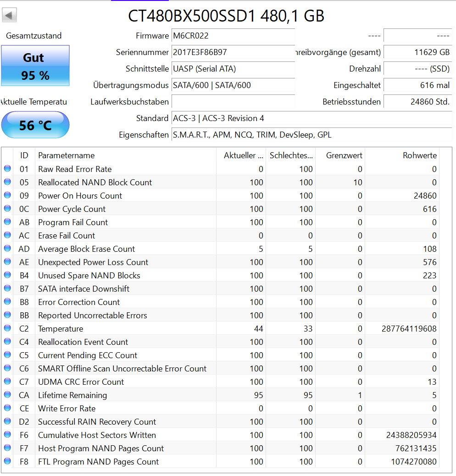Click status dot of Lifetime Remaining

tap(8, 395)
